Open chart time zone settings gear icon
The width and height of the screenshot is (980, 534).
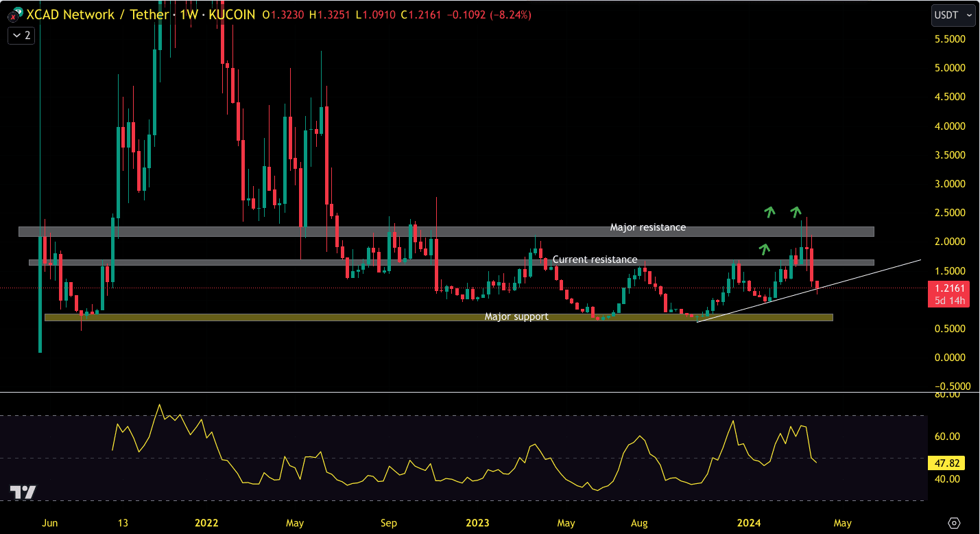pyautogui.click(x=954, y=523)
